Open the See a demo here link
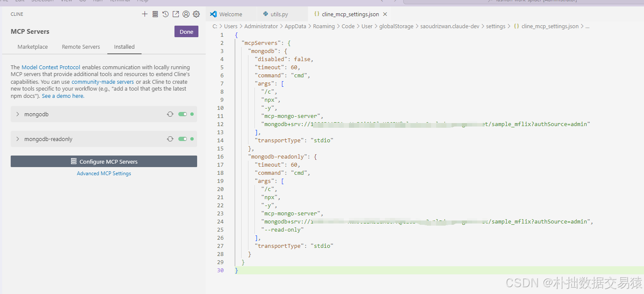Viewport: 644px width, 294px height. point(63,96)
